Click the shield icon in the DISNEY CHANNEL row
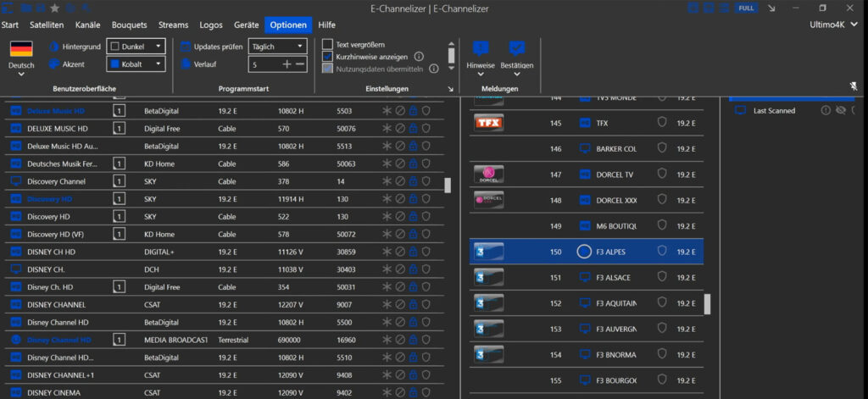The image size is (868, 399). (x=426, y=304)
